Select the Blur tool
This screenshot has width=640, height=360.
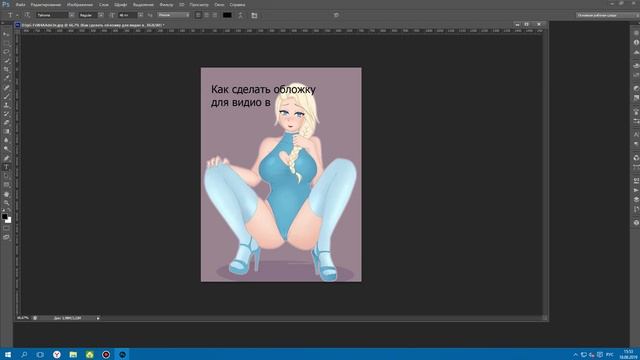[x=6, y=140]
